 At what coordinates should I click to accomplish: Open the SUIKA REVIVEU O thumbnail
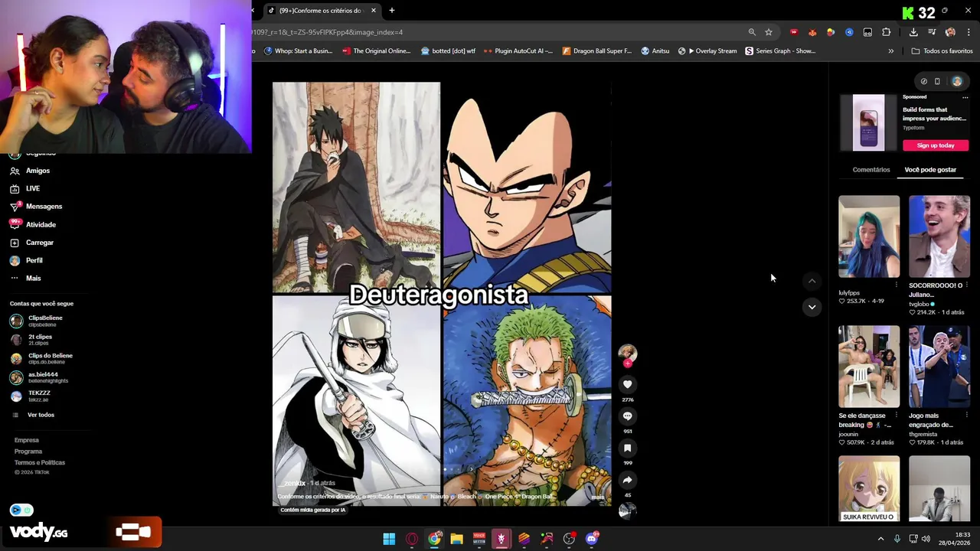click(869, 490)
